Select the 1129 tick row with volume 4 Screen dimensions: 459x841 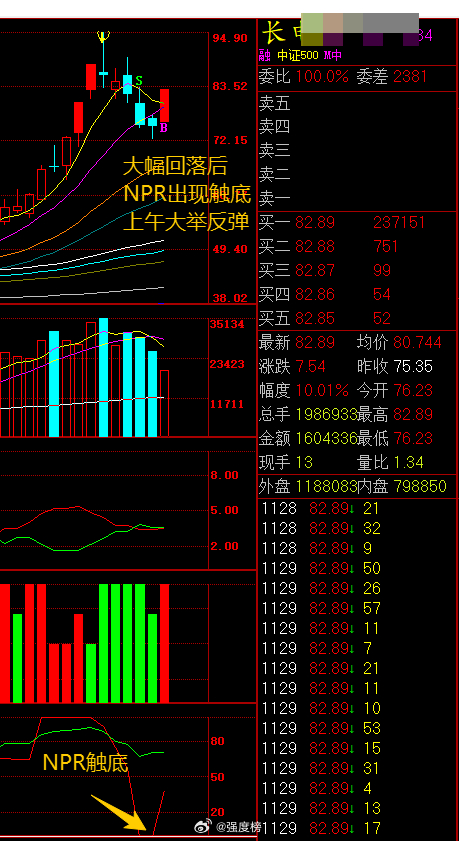click(358, 788)
